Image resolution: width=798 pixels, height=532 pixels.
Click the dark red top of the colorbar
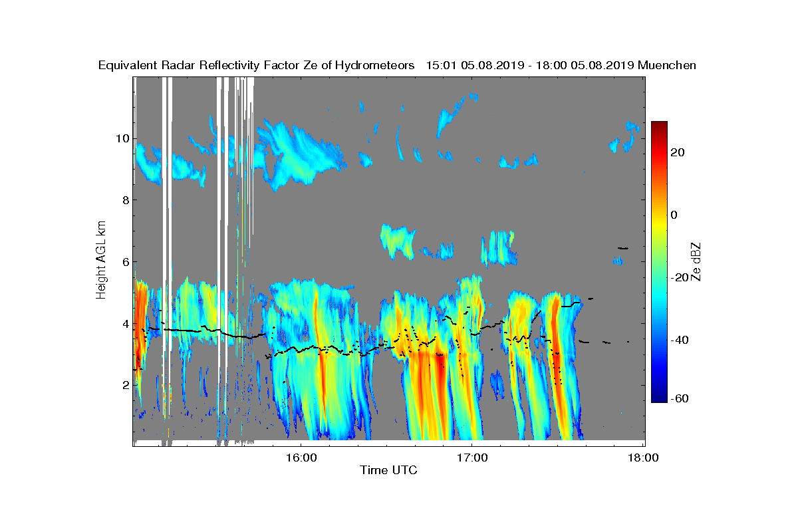tap(659, 125)
